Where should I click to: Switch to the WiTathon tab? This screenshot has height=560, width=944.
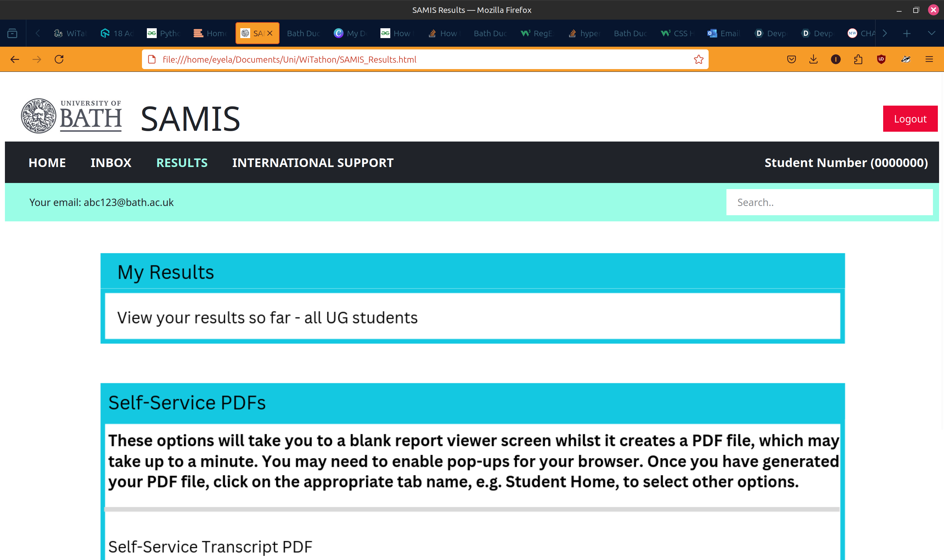(x=71, y=33)
